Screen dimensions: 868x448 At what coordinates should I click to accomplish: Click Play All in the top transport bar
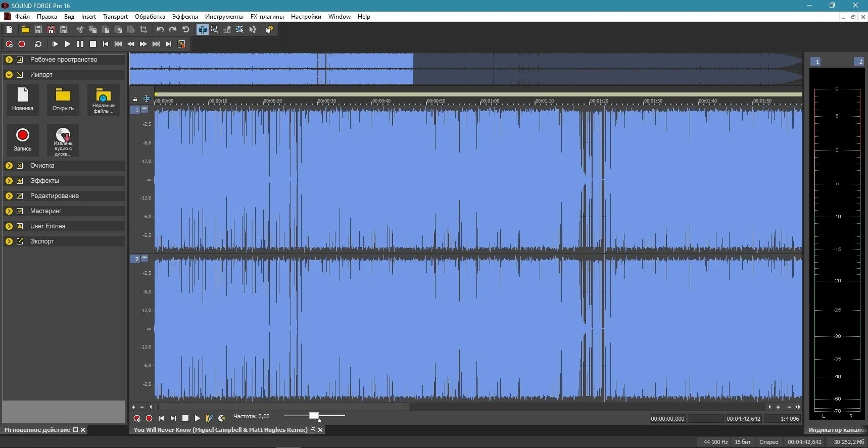tap(55, 44)
